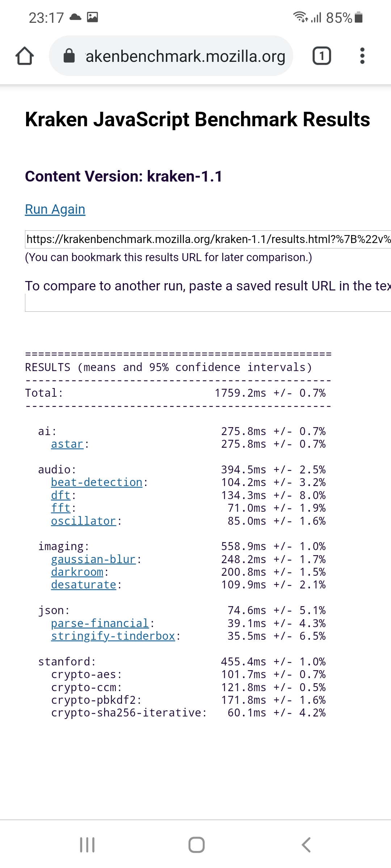The image size is (391, 868).
Task: Open the parse-financial test link
Action: tap(100, 623)
